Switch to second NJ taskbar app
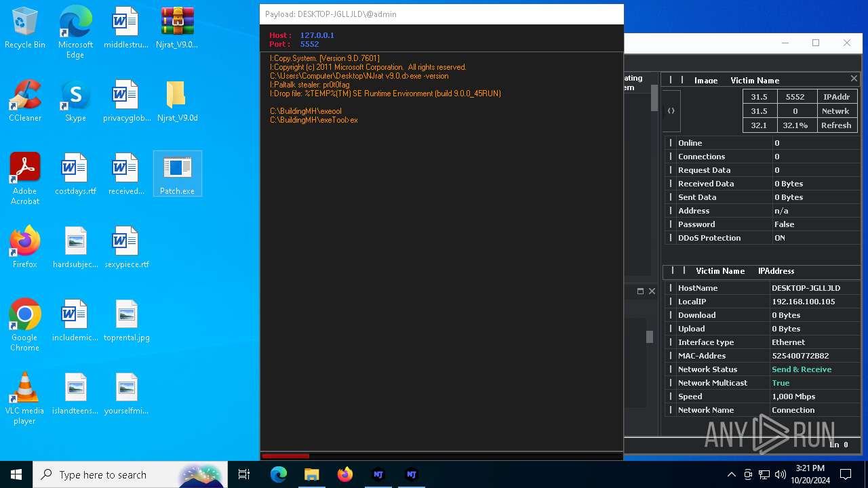 click(411, 474)
